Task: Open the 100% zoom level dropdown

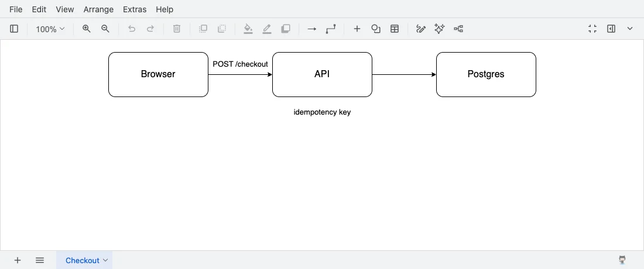Action: click(50, 29)
